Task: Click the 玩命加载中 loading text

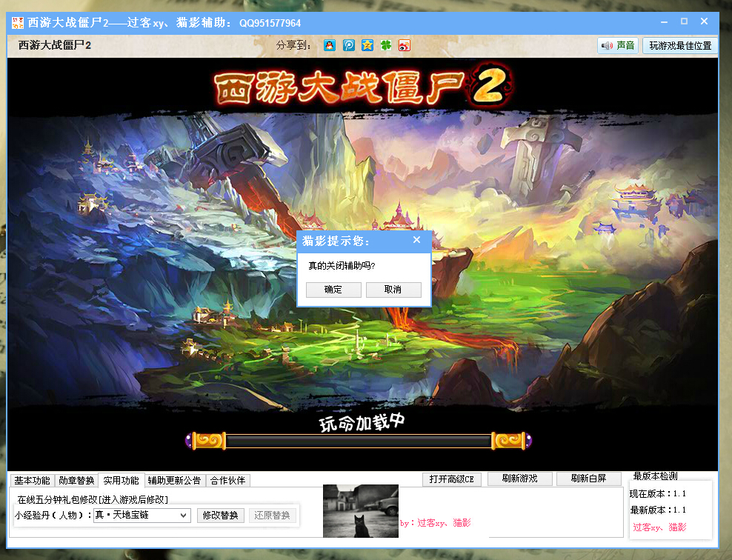Action: click(x=362, y=422)
